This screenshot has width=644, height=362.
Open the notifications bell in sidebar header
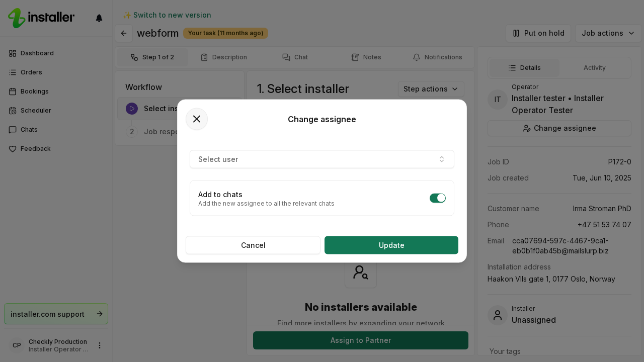(99, 18)
